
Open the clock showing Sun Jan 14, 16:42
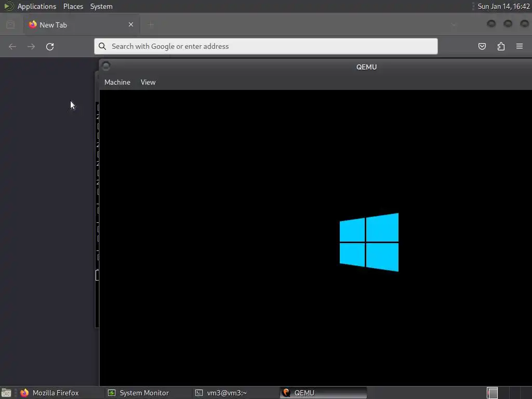[x=503, y=6]
